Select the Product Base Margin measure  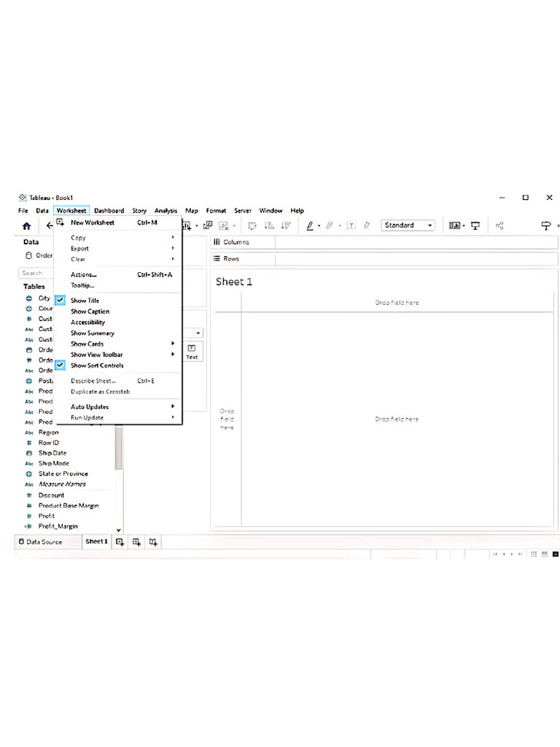(69, 506)
